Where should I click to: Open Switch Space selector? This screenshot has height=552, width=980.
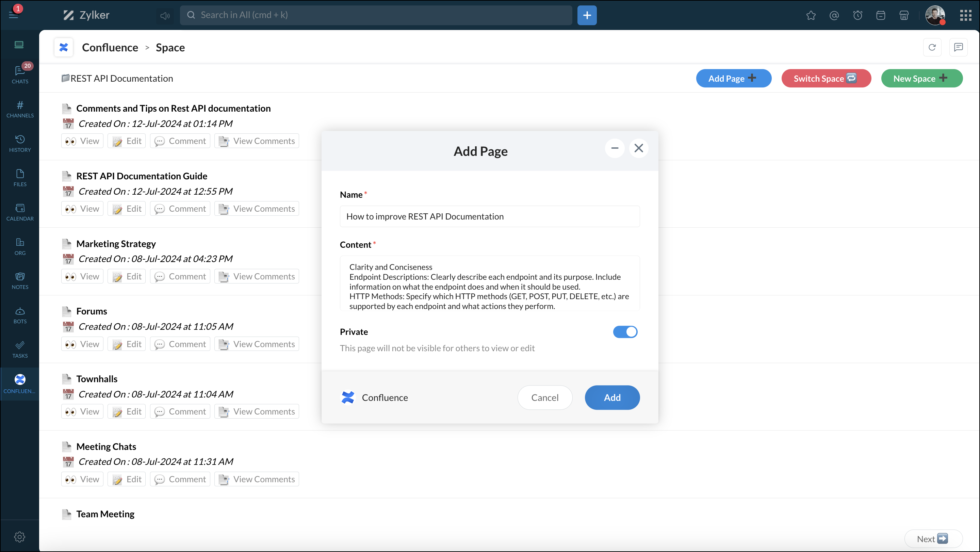pyautogui.click(x=826, y=78)
